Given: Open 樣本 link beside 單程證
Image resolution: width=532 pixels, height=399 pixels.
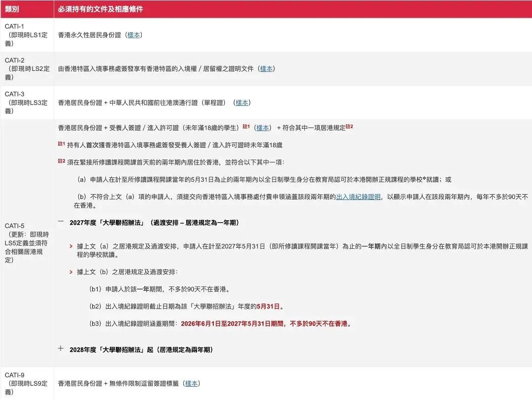Looking at the screenshot, I should [243, 103].
